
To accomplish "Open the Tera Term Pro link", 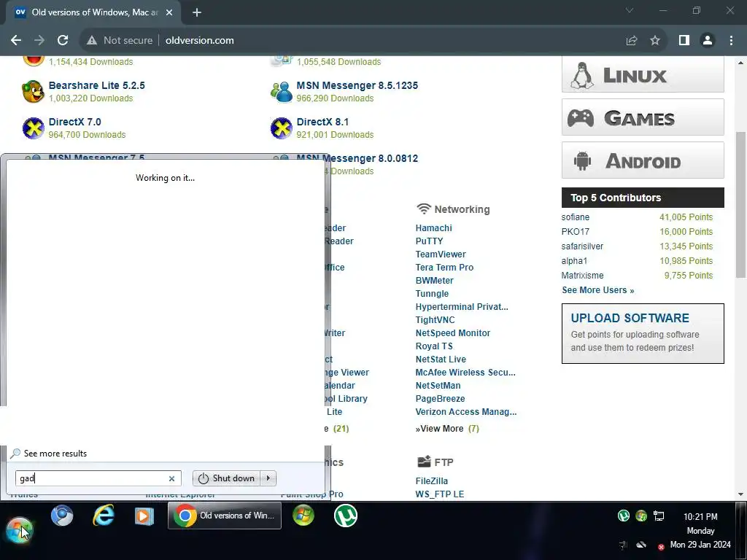I will click(x=444, y=267).
